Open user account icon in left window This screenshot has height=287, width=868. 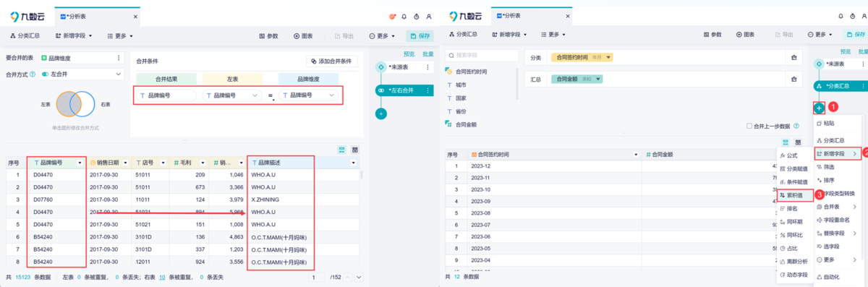[429, 16]
